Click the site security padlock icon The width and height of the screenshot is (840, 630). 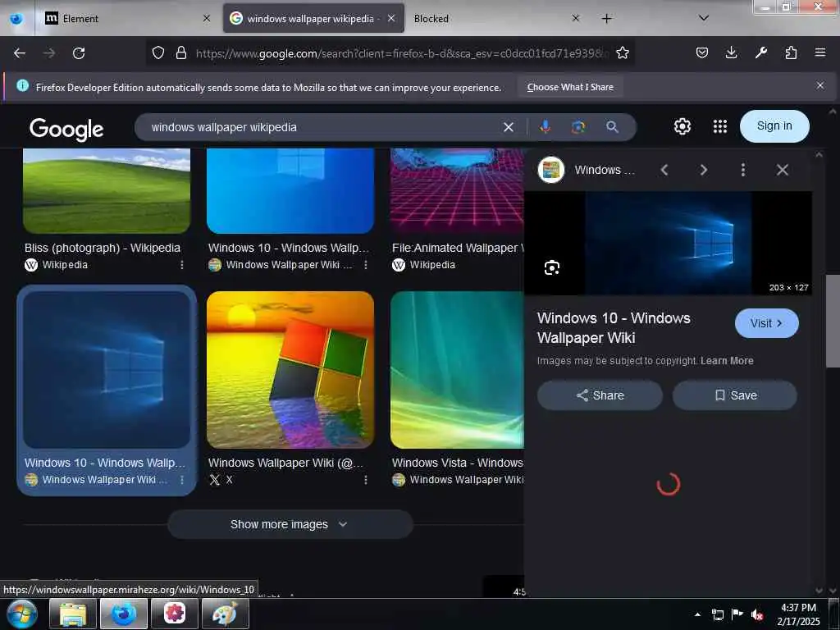pos(181,52)
